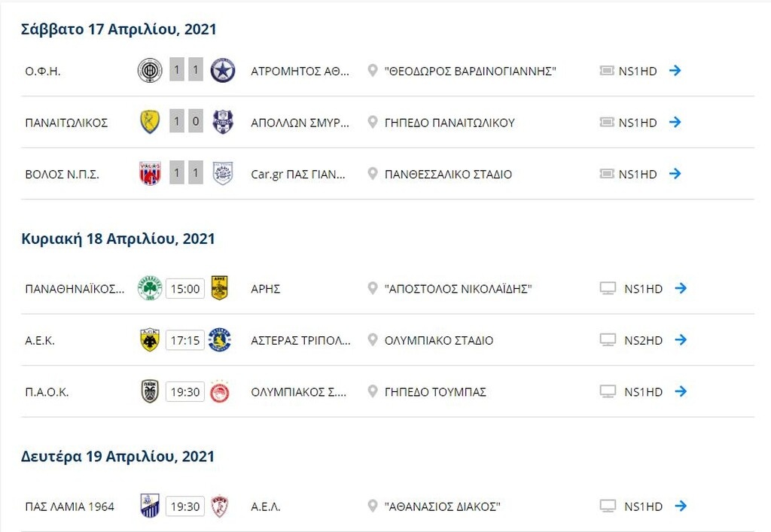Select the location pin near ΓΗΠΕΔΟ ΤΟΥΜΠΑΣ

pyautogui.click(x=370, y=392)
